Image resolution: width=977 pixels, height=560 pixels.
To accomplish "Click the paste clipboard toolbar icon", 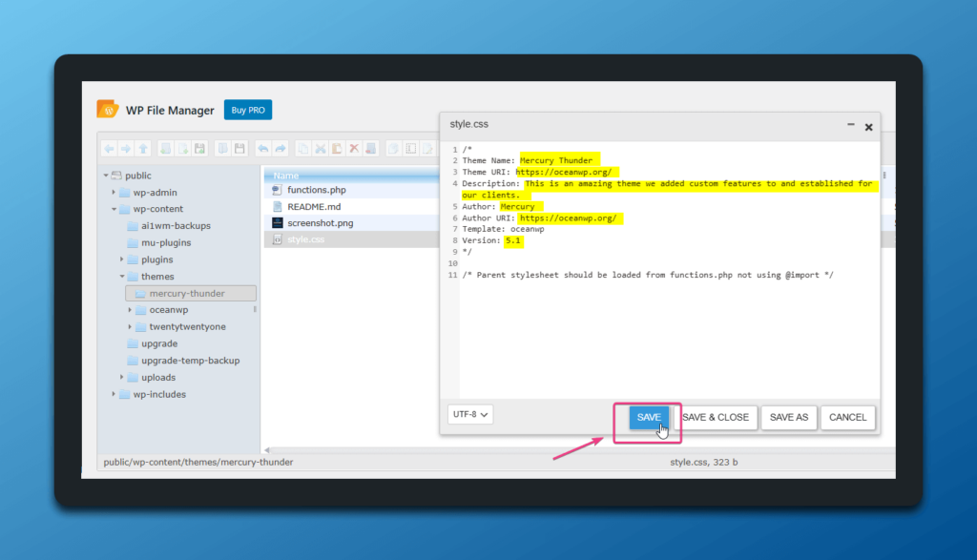I will click(x=337, y=148).
